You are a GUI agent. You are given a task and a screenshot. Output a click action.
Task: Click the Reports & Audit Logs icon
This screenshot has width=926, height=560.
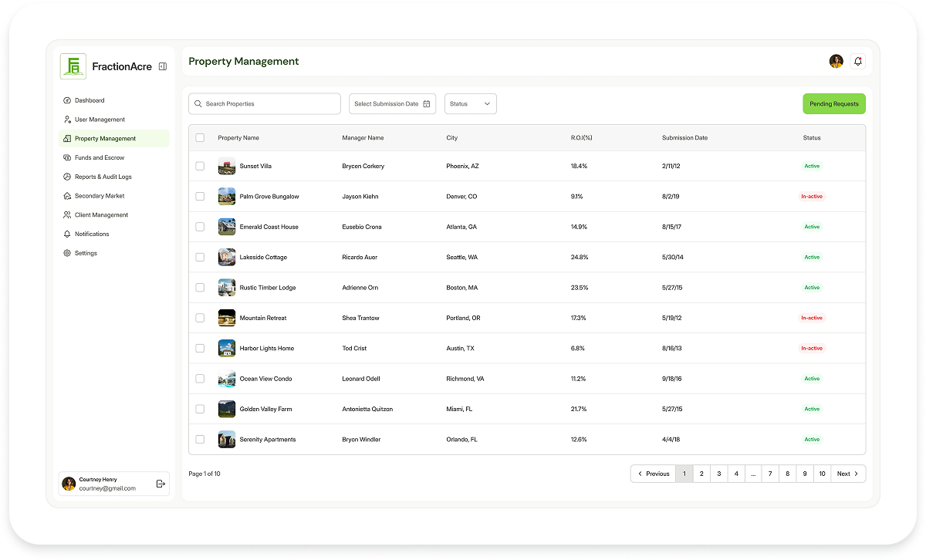(x=66, y=177)
